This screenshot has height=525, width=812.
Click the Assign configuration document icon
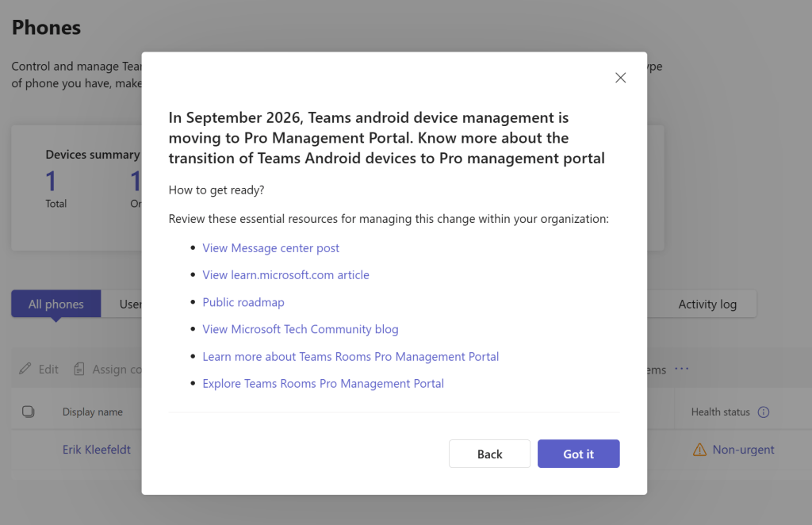[x=79, y=369]
